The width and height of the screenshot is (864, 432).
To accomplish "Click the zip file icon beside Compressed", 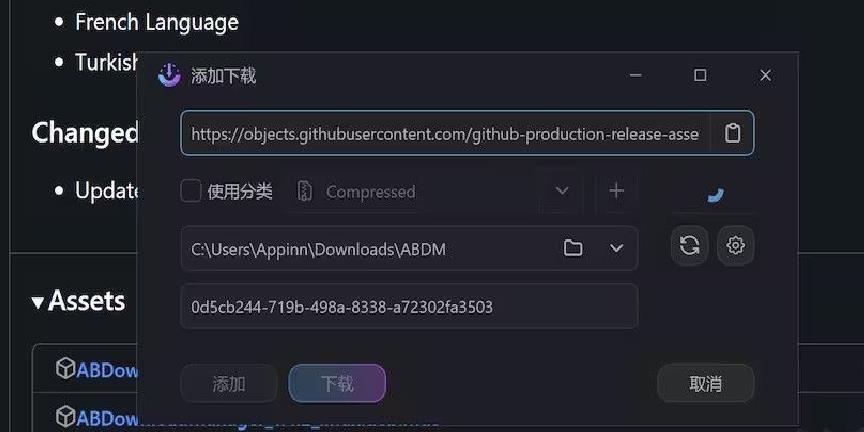I will point(305,192).
